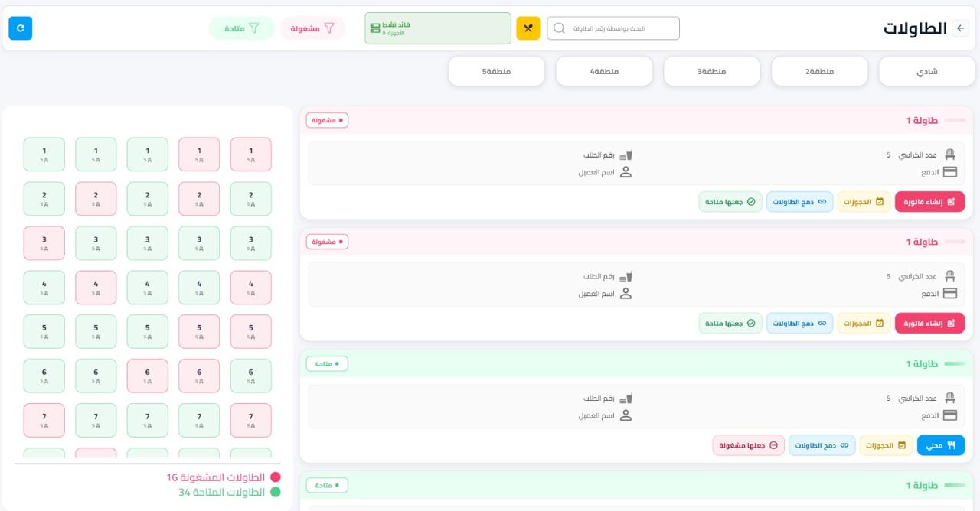The image size is (980, 511).
Task: Click the الطاولات page title
Action: click(915, 28)
